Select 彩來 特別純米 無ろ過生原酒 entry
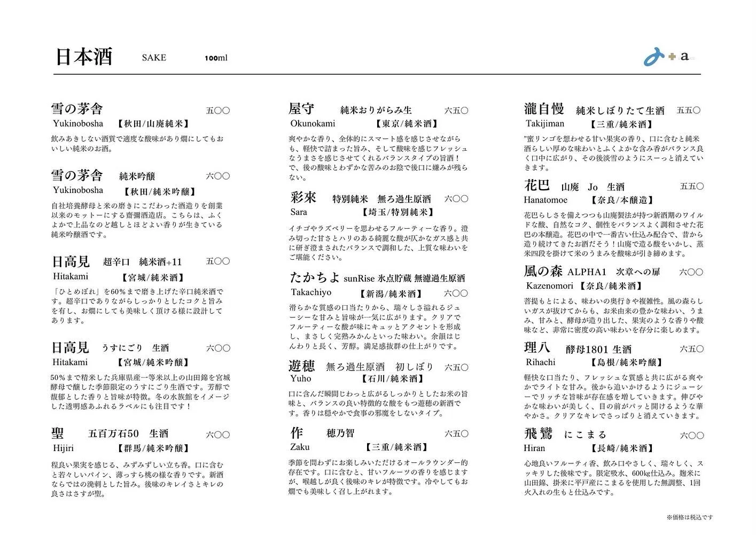 coord(361,198)
